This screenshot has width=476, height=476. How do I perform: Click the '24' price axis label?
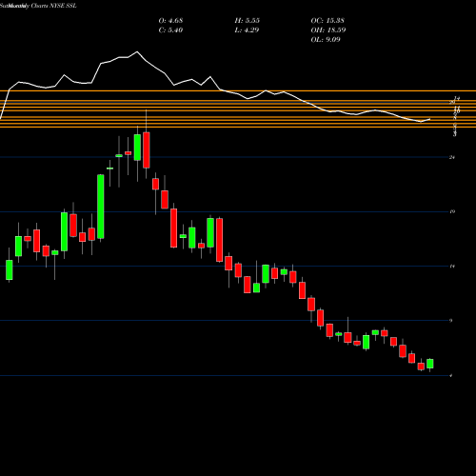point(452,157)
